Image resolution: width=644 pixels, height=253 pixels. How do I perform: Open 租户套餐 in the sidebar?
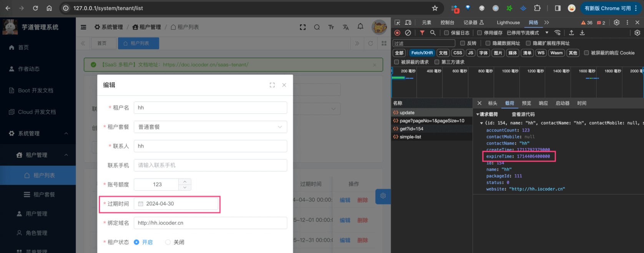click(44, 195)
